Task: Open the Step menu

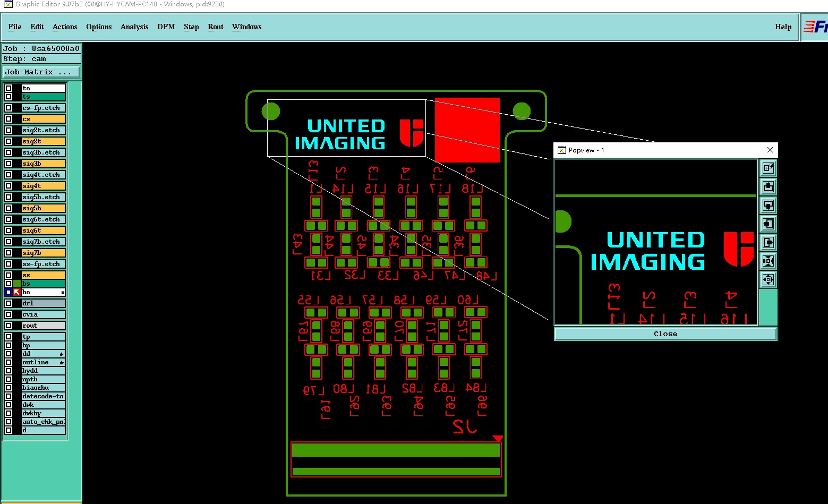Action: point(191,27)
